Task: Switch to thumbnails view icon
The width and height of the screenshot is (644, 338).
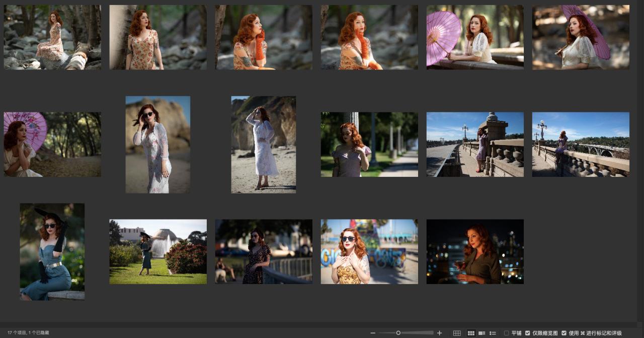Action: [471, 333]
